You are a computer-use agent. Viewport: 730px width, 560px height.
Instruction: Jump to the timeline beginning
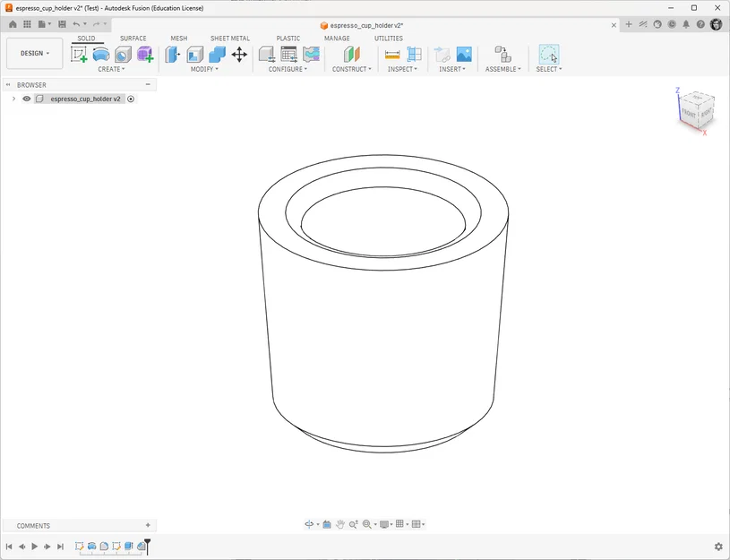coord(9,546)
